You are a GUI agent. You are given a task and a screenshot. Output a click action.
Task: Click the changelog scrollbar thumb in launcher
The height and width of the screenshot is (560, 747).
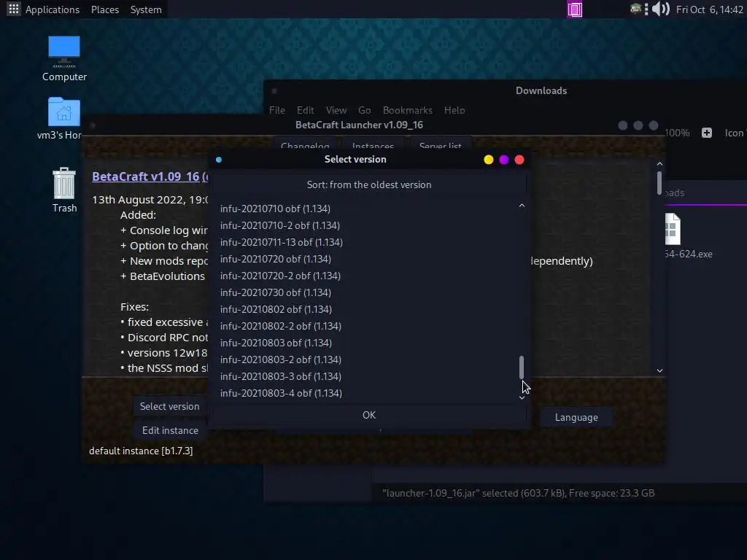click(659, 183)
